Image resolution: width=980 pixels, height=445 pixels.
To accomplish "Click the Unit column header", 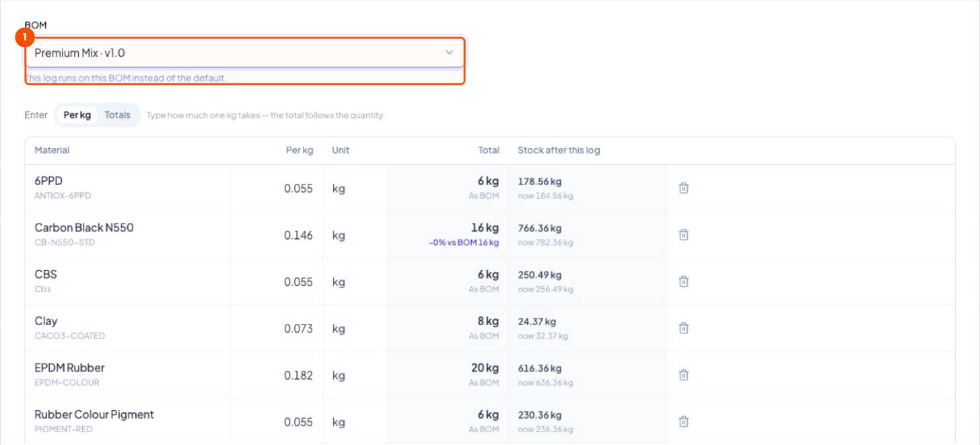I will (341, 150).
